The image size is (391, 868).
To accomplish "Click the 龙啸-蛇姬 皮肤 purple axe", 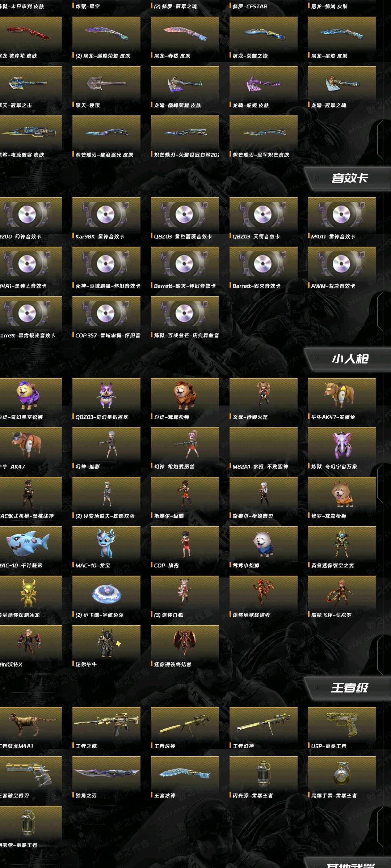I will [x=263, y=84].
